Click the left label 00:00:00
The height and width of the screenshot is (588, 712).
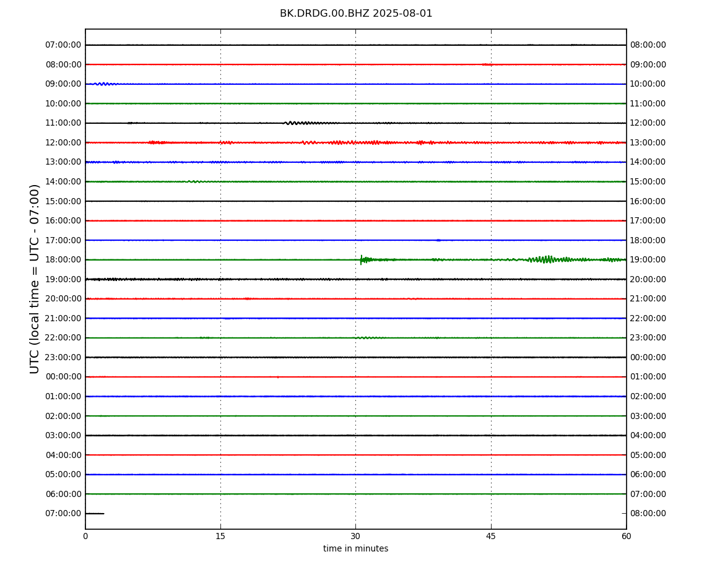tap(63, 377)
